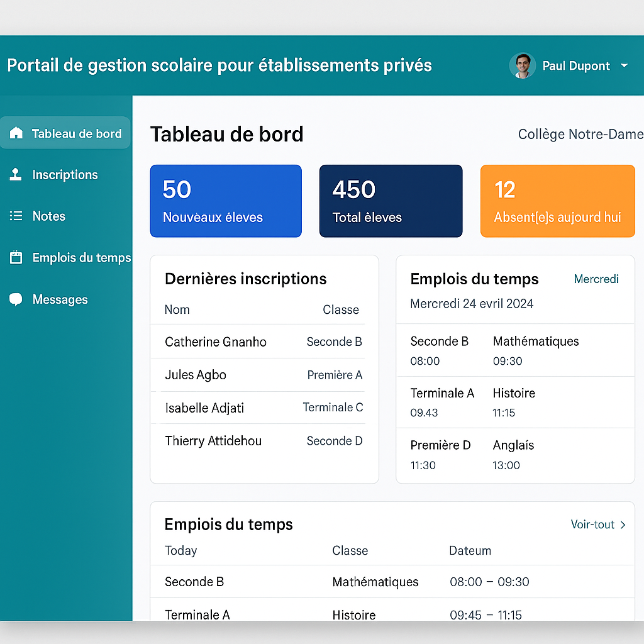This screenshot has height=644, width=644.
Task: Open the Voir-tout chevron for Emplois du temps
Action: pyautogui.click(x=621, y=524)
